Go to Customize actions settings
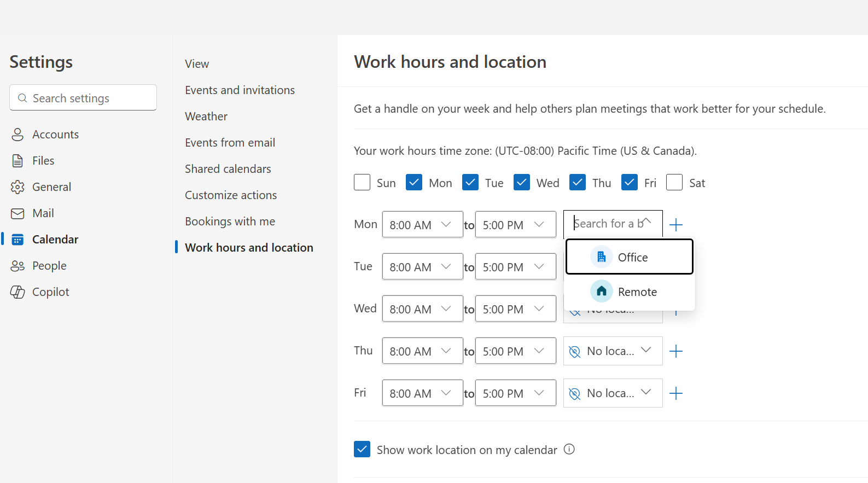Screen dimensions: 868x483 [x=231, y=195]
